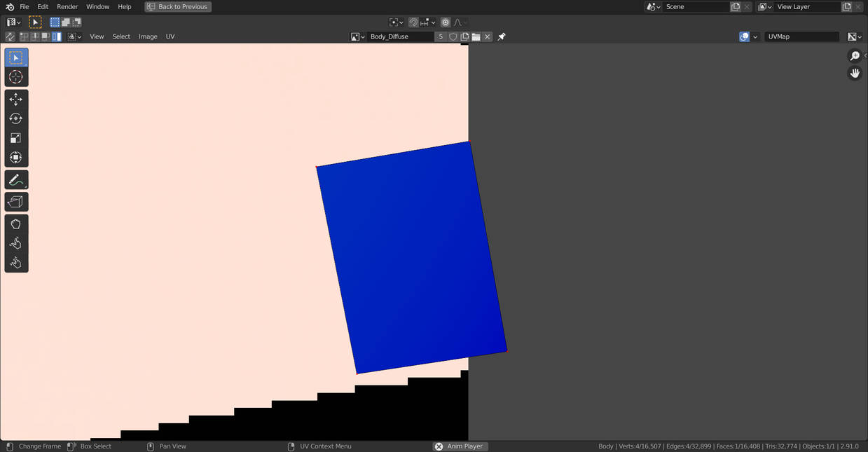Toggle fake user shield for Body_Diffuse
The image size is (868, 452).
point(453,36)
